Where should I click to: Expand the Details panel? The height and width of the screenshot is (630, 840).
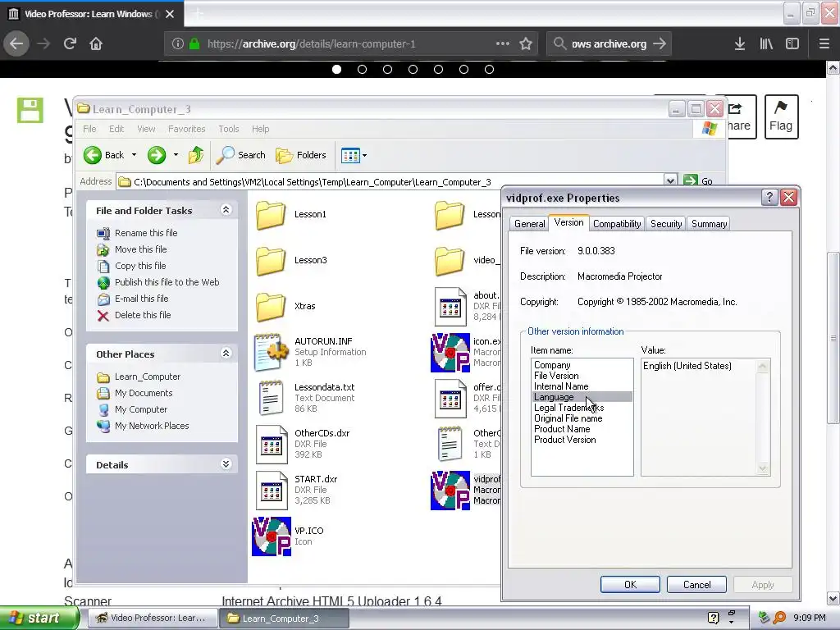(226, 464)
